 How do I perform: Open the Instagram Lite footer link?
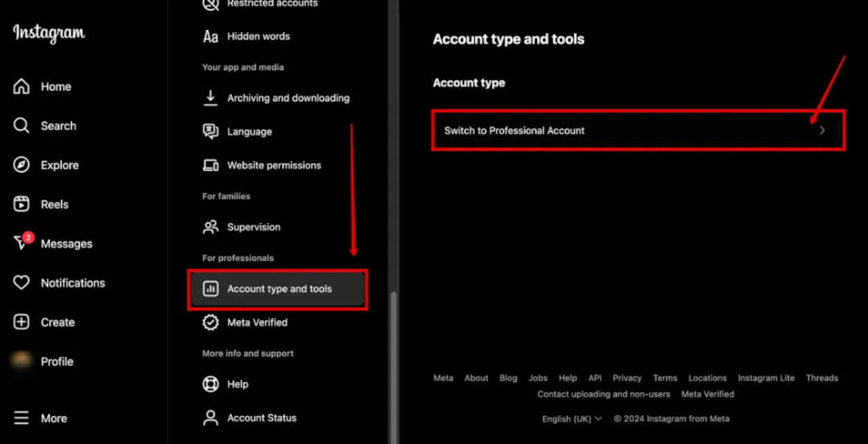coord(766,378)
